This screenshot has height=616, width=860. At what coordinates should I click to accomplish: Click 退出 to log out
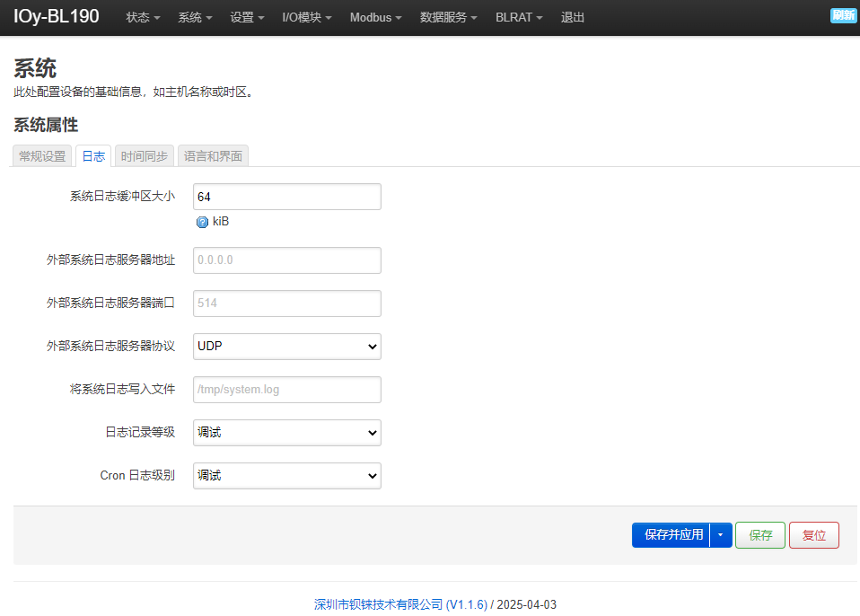(573, 18)
